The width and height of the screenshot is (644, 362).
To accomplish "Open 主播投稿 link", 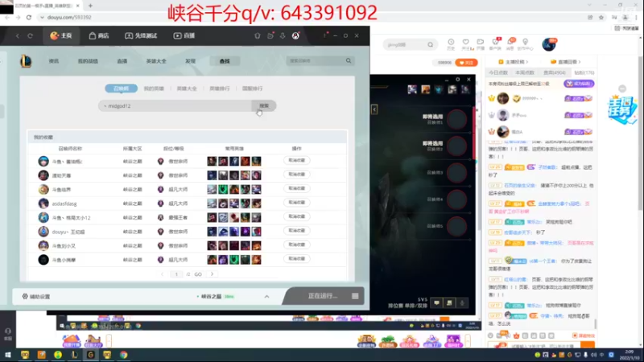I will (513, 62).
